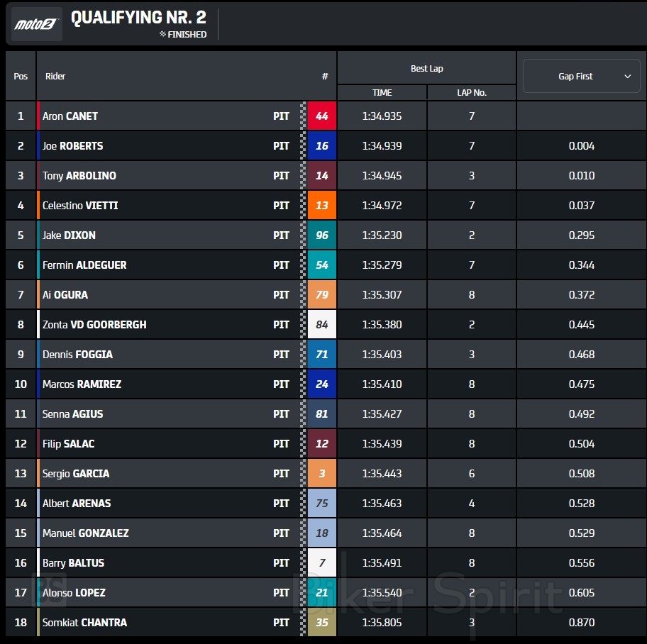Click Joe Roberts' blue number 16 badge
Viewport: 647px width, 644px height.
coord(321,146)
